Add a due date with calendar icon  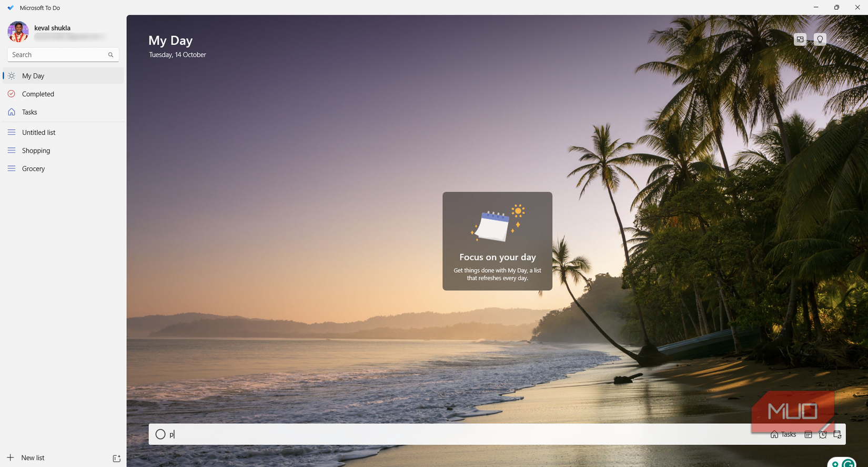809,434
